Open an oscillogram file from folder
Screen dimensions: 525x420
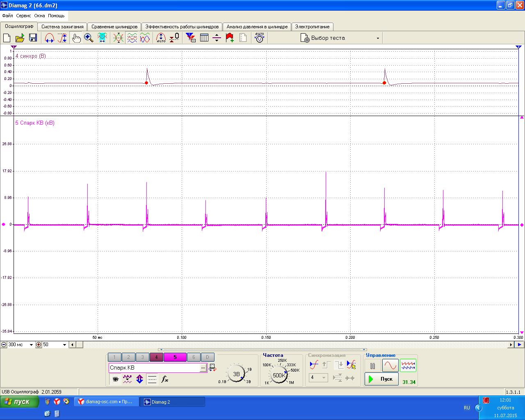pos(20,38)
